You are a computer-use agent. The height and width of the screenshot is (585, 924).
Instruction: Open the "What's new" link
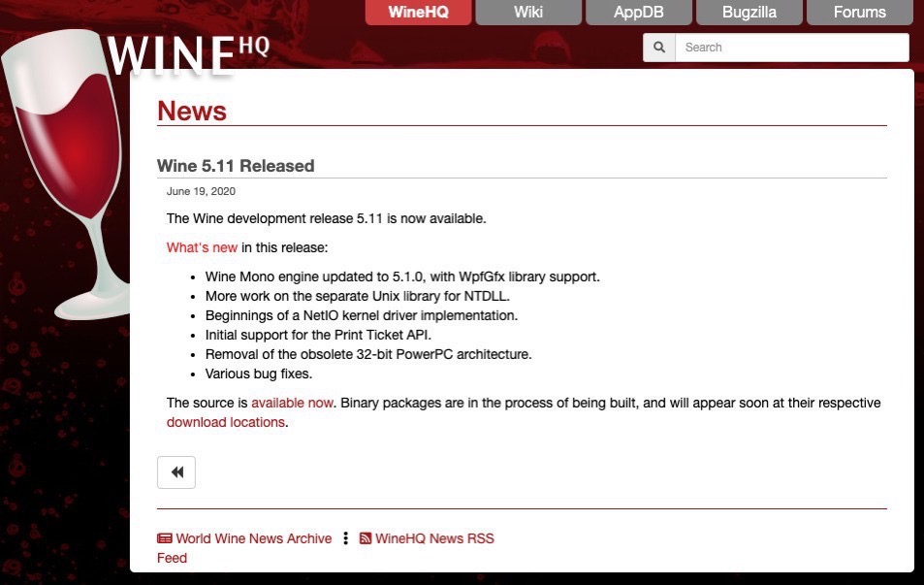click(x=202, y=247)
